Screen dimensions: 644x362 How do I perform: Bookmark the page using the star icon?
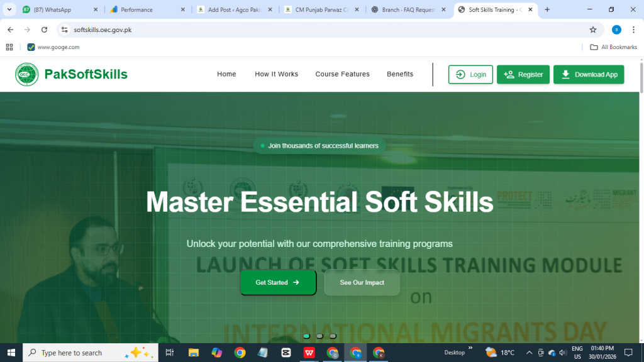593,29
